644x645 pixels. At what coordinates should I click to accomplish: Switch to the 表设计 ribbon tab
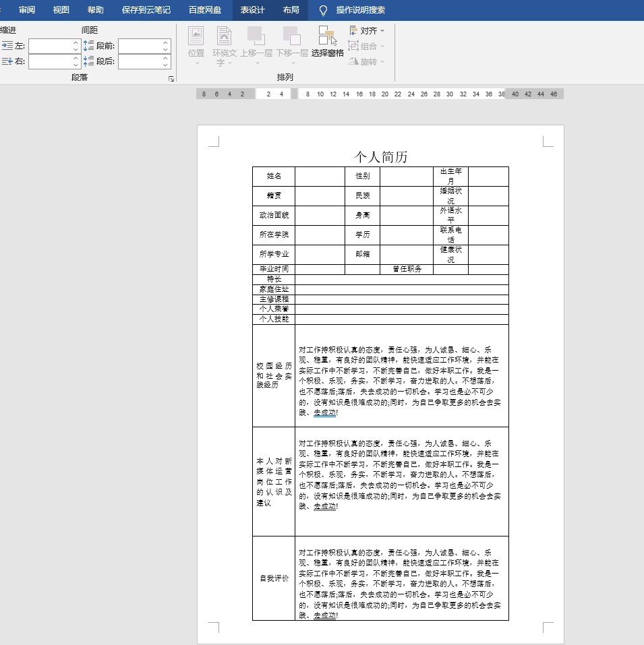click(252, 10)
